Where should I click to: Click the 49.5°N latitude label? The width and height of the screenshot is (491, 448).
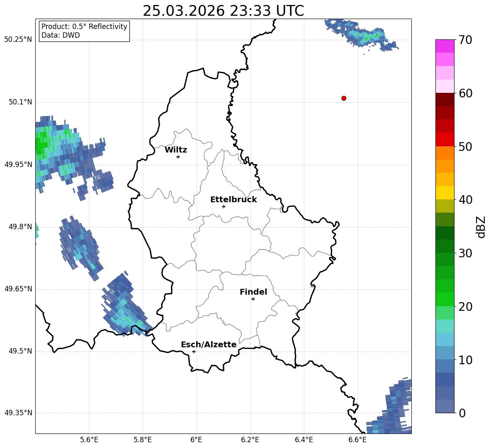tap(20, 351)
